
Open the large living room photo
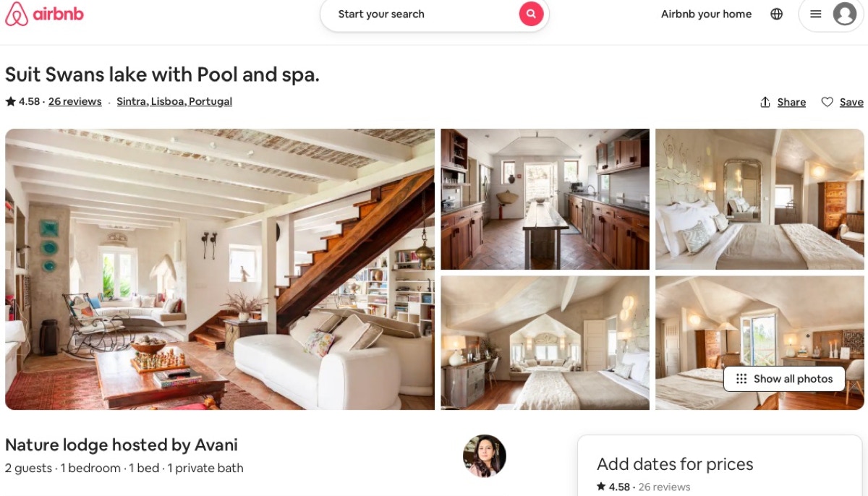tap(220, 269)
